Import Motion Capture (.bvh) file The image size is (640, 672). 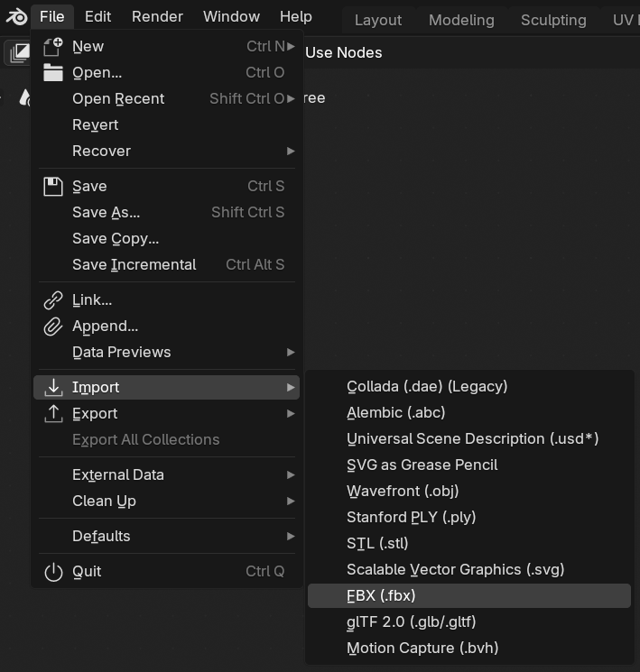(469, 648)
